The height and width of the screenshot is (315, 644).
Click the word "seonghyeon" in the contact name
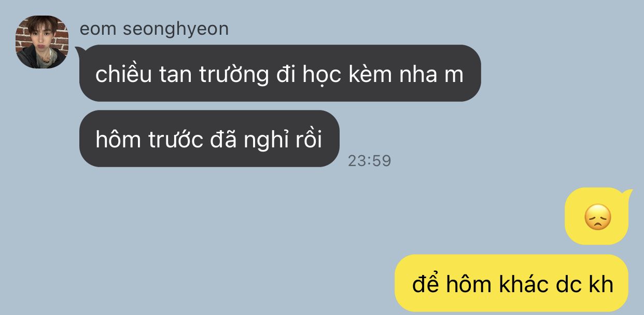175,30
